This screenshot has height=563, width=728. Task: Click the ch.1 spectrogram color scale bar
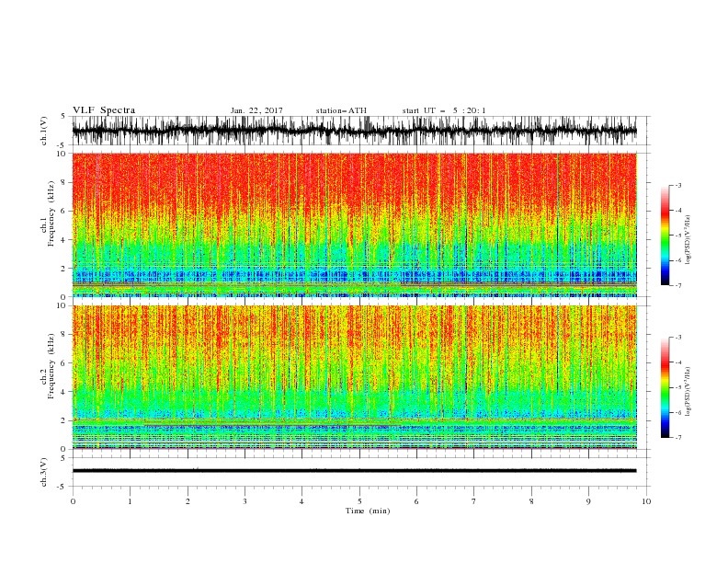(x=665, y=235)
